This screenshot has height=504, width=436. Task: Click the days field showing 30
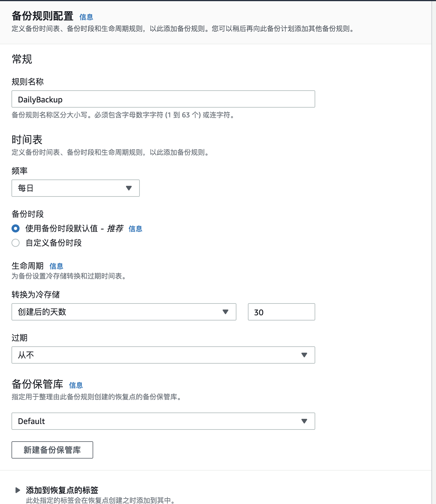(281, 312)
